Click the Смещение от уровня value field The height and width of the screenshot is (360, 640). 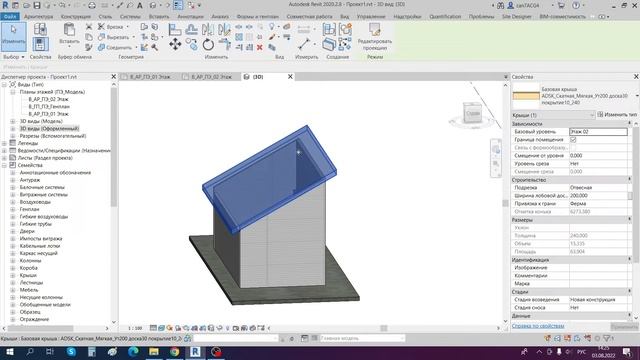click(598, 156)
